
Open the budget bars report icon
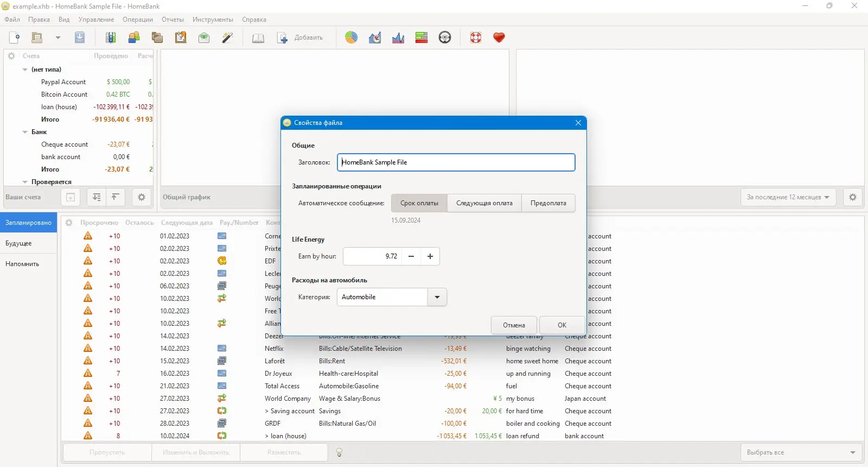pyautogui.click(x=422, y=37)
